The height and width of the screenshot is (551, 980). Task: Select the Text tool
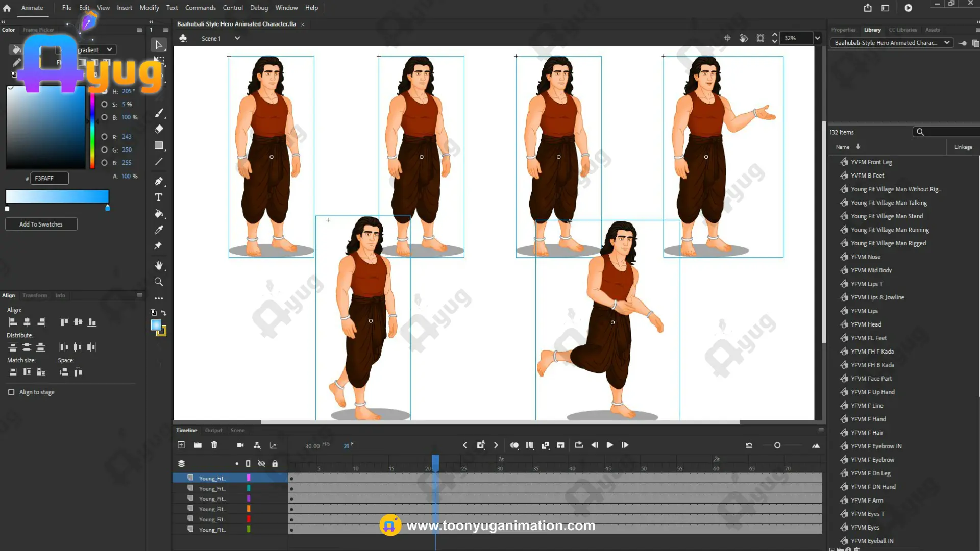tap(159, 197)
